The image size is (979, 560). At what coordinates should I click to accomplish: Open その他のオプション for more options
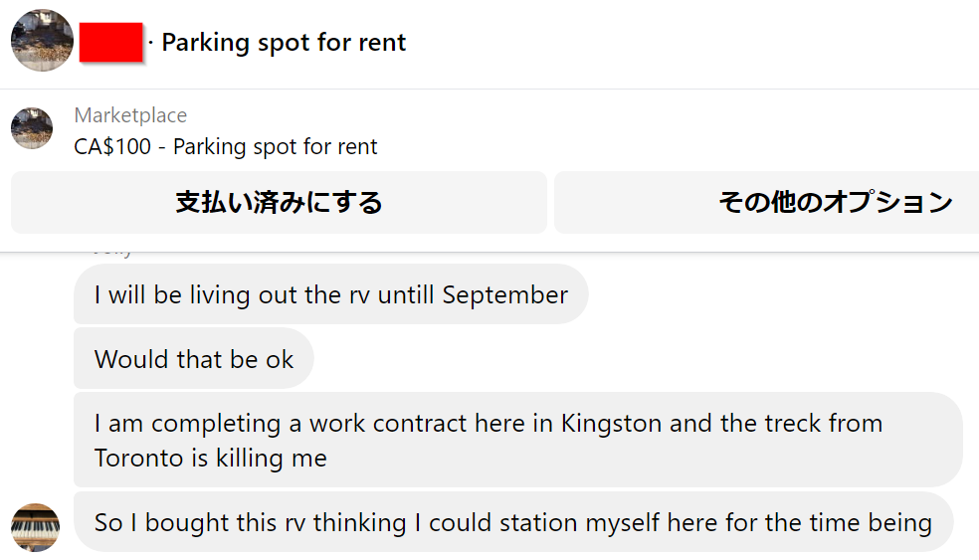[767, 202]
